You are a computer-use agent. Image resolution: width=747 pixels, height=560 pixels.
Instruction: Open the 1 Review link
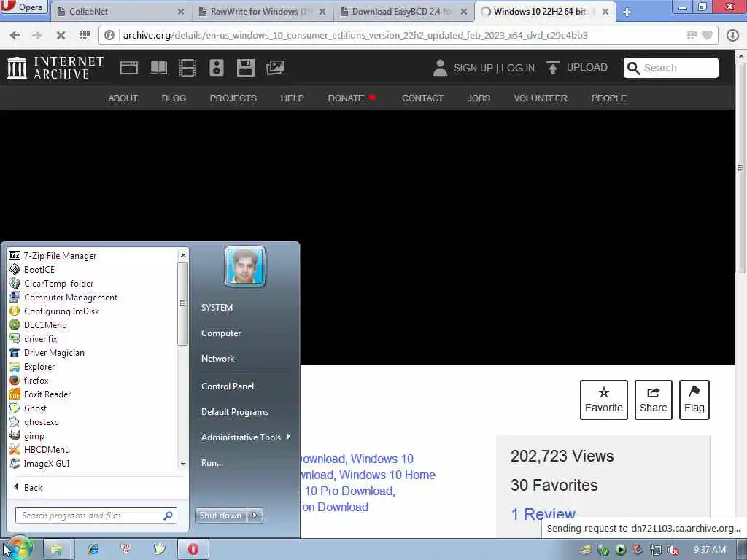[543, 514]
